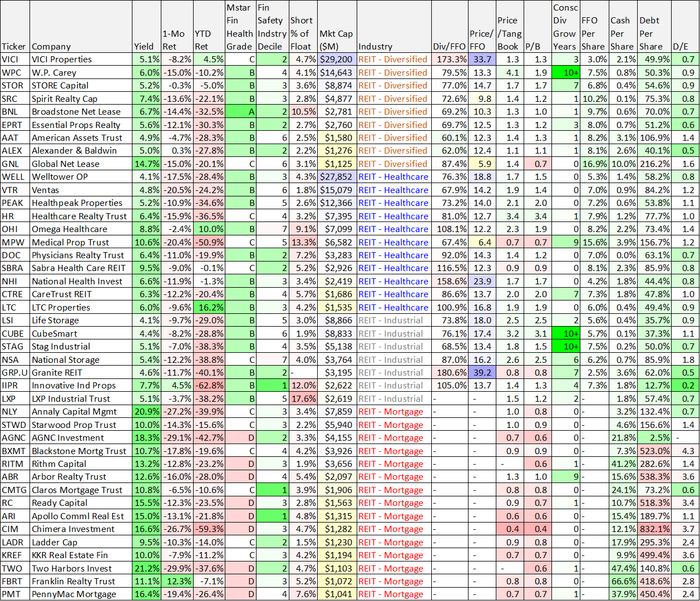Click the W.P. Carey company name
700x601 pixels.
(x=54, y=72)
